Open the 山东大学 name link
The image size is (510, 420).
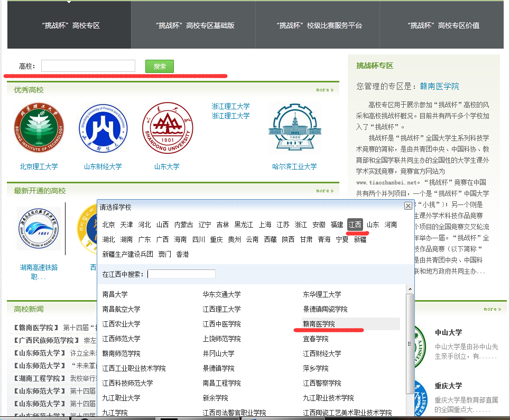[x=166, y=166]
